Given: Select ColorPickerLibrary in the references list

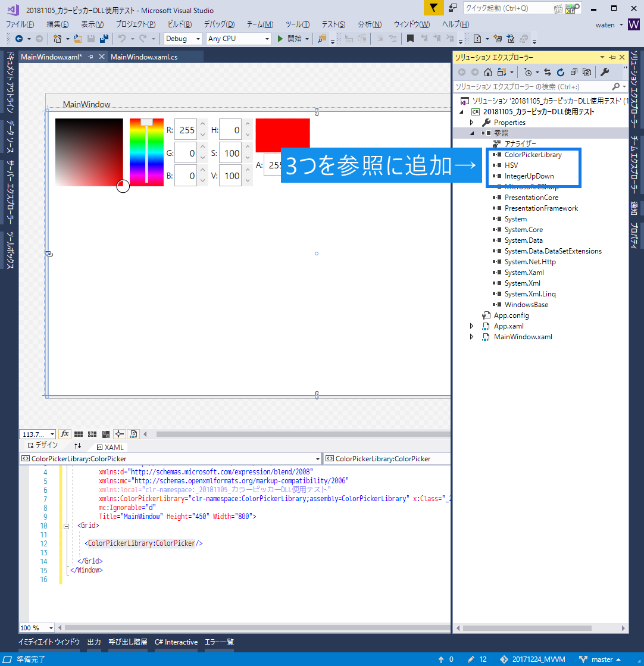Looking at the screenshot, I should (533, 155).
